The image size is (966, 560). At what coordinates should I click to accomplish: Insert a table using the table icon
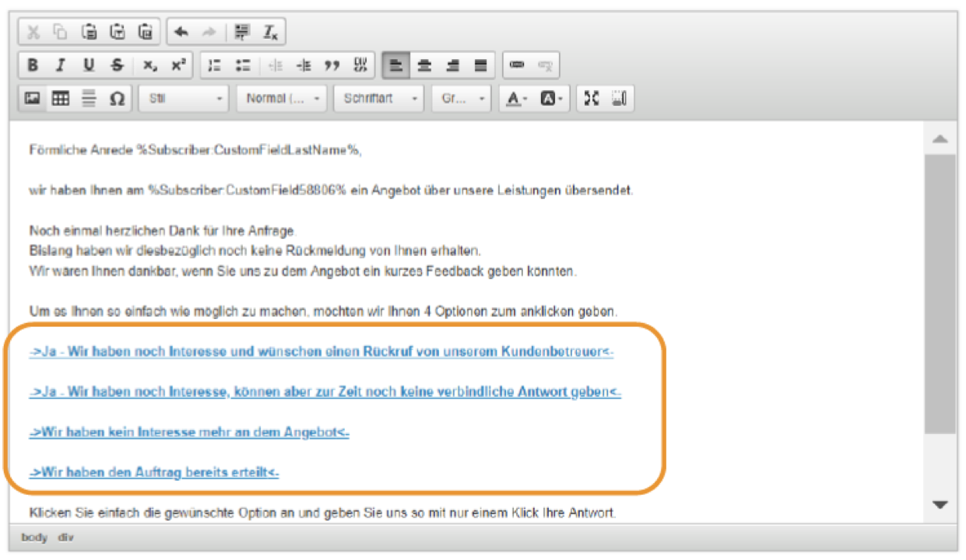[61, 99]
